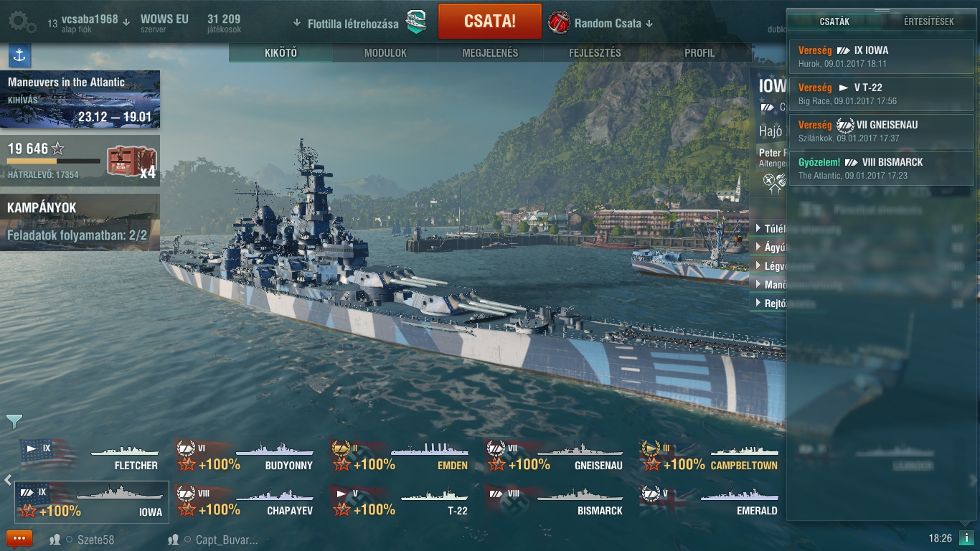Start battle with the CSATA! button

(x=489, y=21)
